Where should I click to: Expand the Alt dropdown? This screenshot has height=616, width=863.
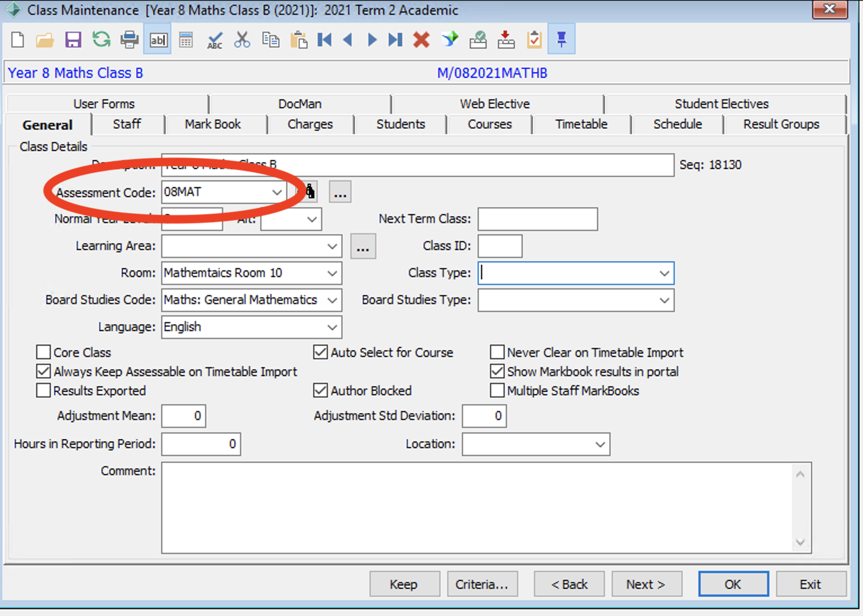[x=312, y=219]
